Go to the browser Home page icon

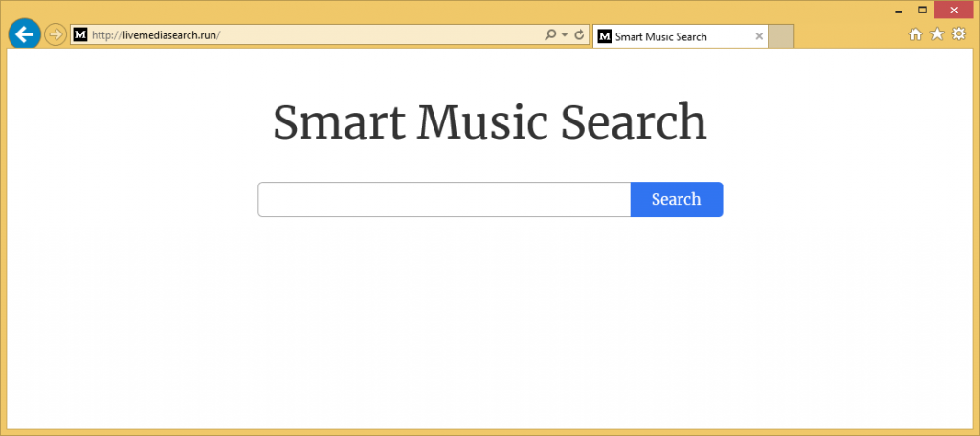915,34
